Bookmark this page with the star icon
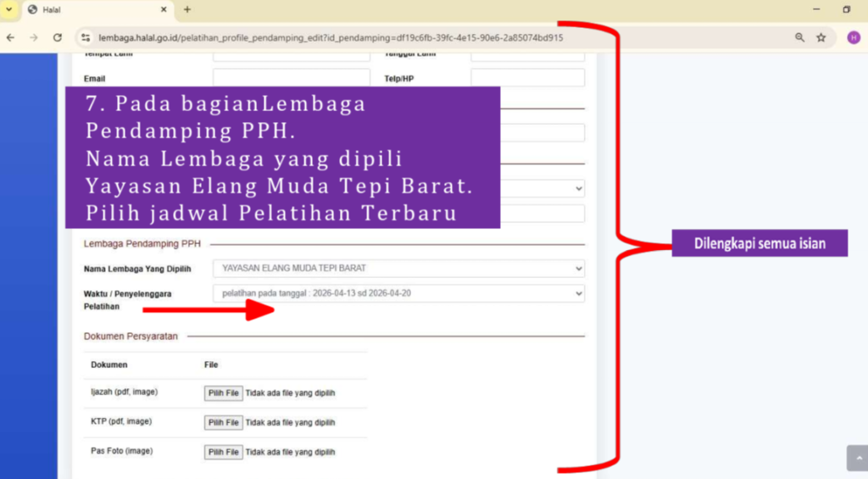 (821, 37)
